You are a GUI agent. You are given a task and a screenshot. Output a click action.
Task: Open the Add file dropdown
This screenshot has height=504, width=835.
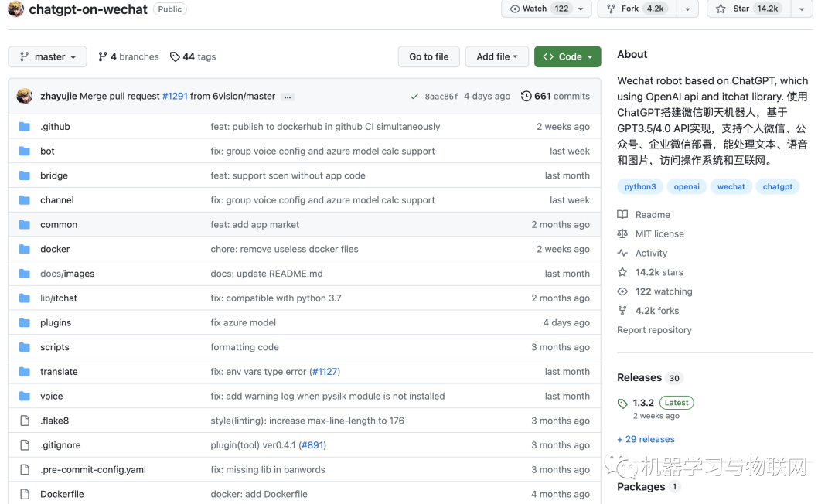coord(498,57)
